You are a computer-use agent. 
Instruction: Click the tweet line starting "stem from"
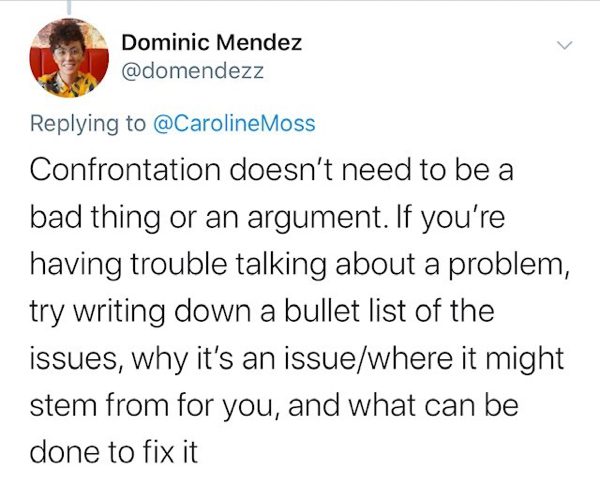point(274,406)
